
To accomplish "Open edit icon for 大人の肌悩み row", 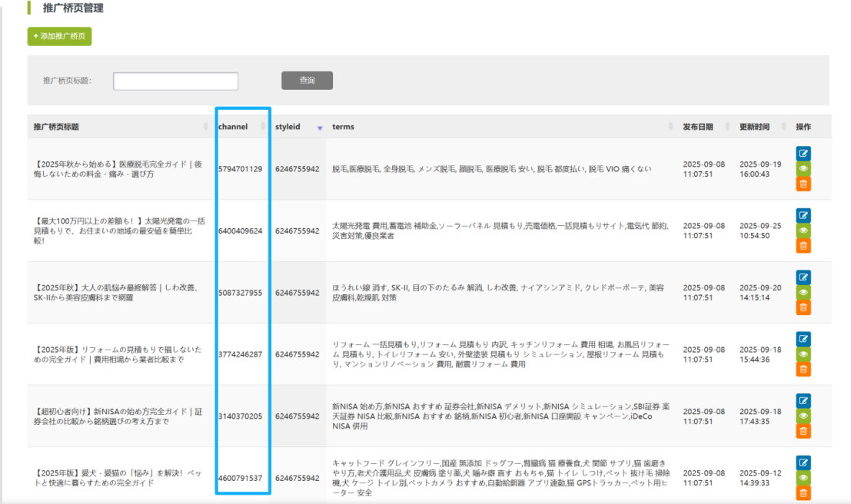I will [803, 277].
